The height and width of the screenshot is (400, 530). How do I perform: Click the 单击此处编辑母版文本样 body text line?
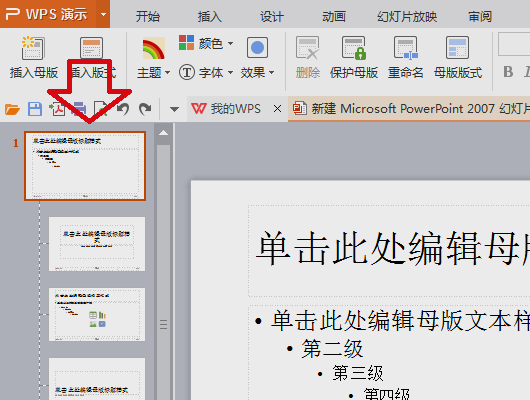point(401,320)
